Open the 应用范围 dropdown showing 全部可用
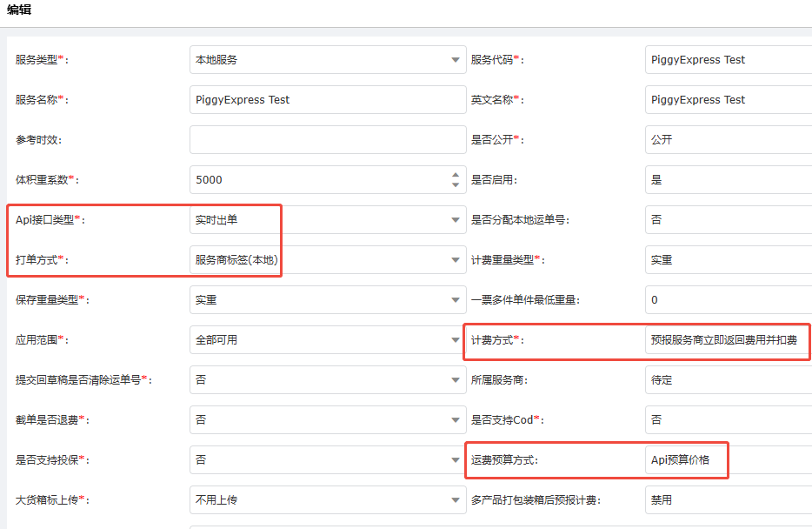812x529 pixels. pos(327,340)
